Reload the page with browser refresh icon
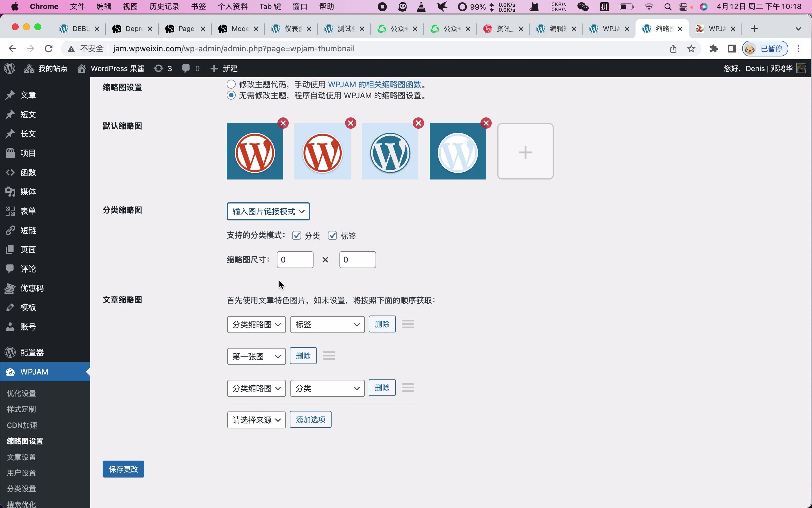812x508 pixels. tap(49, 49)
